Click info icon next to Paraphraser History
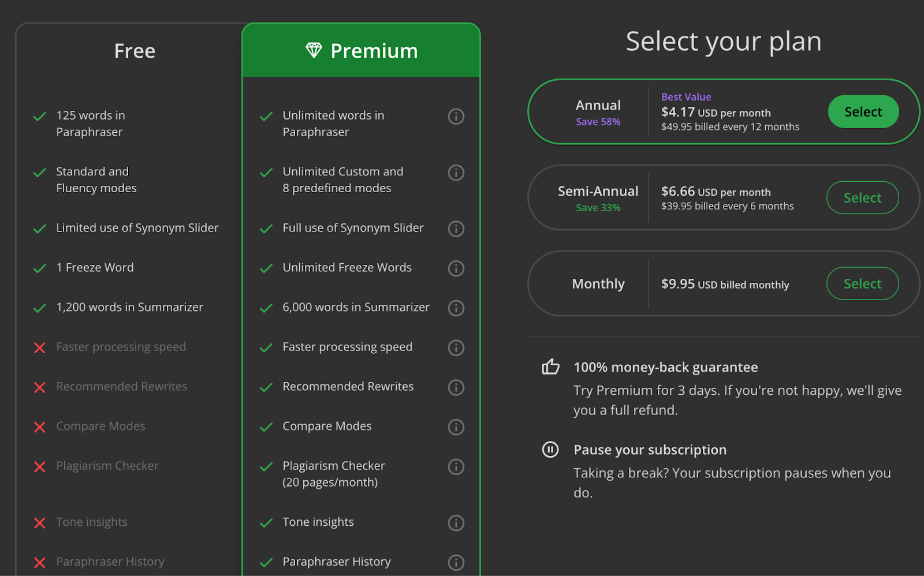924x576 pixels. tap(456, 562)
